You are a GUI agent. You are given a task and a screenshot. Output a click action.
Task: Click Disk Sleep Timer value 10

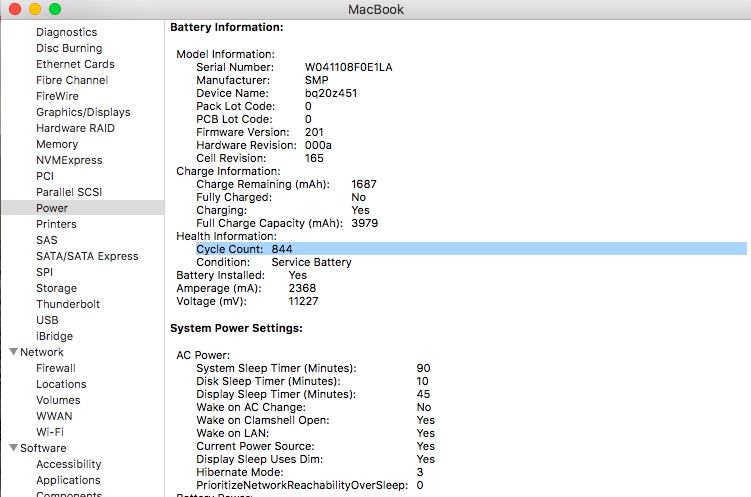pos(422,381)
